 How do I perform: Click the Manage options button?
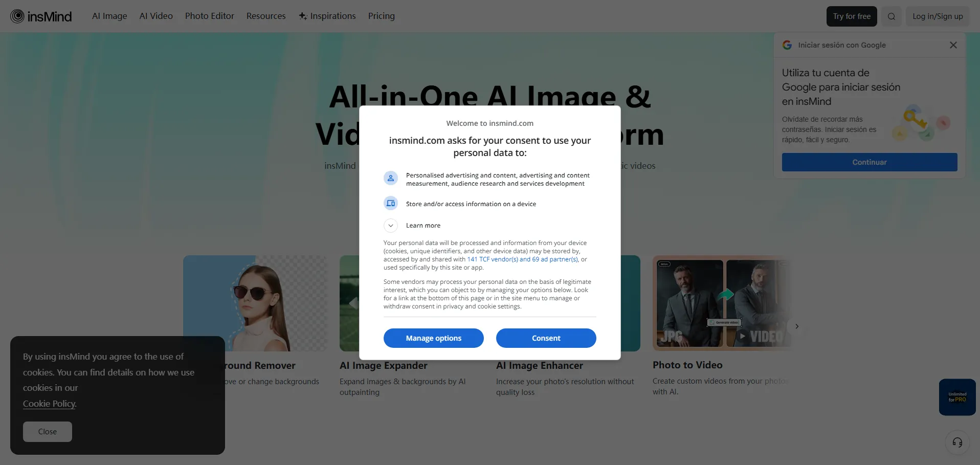433,338
